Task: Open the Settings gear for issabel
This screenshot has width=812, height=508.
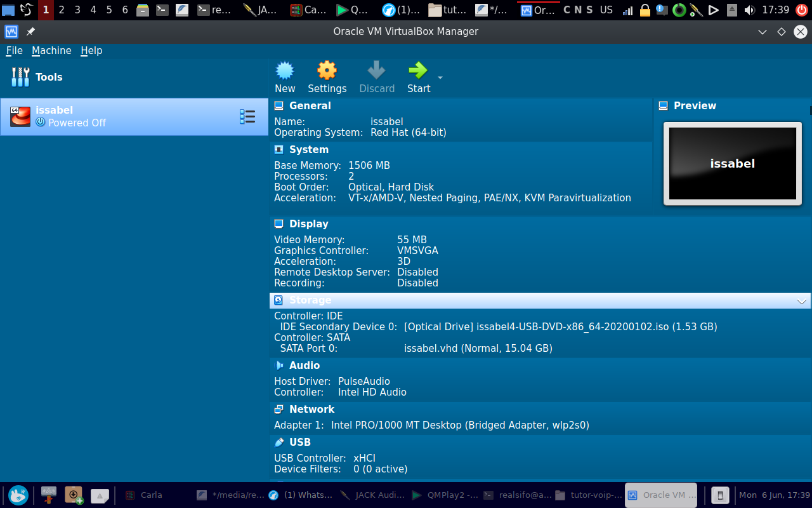Action: click(x=327, y=70)
